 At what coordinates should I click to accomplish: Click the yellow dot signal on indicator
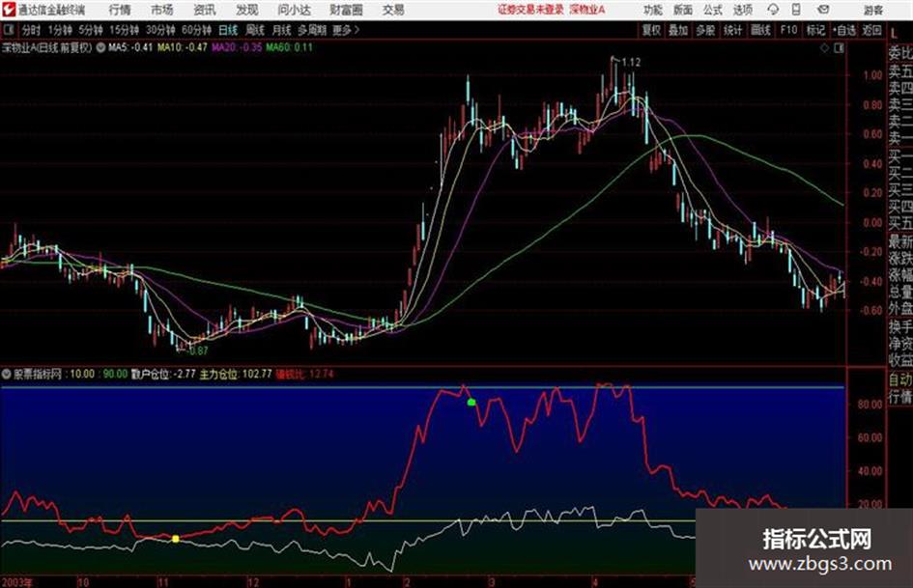(x=175, y=539)
